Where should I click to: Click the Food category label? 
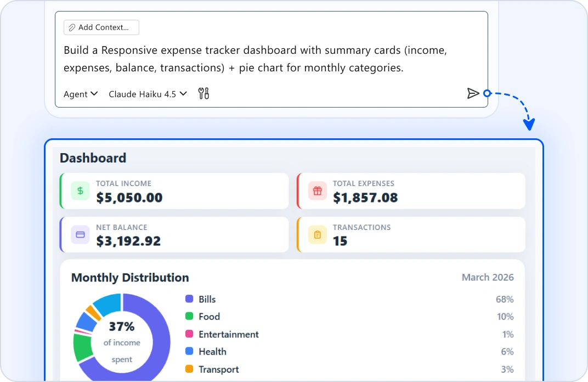click(209, 316)
